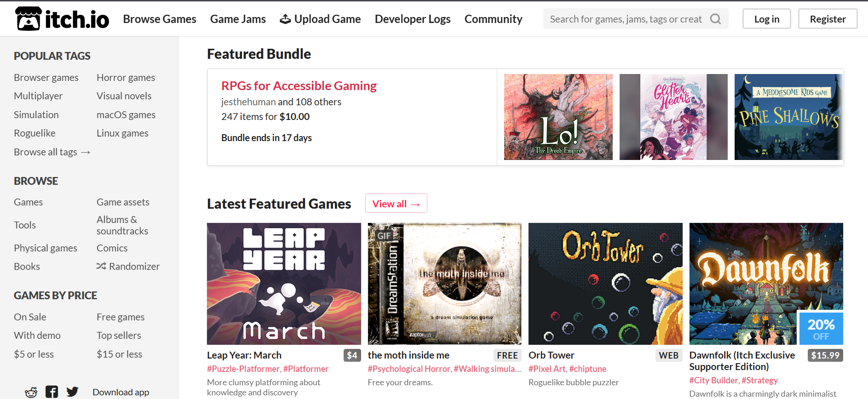Show games With demo
Image resolution: width=868 pixels, height=399 pixels.
(x=37, y=336)
